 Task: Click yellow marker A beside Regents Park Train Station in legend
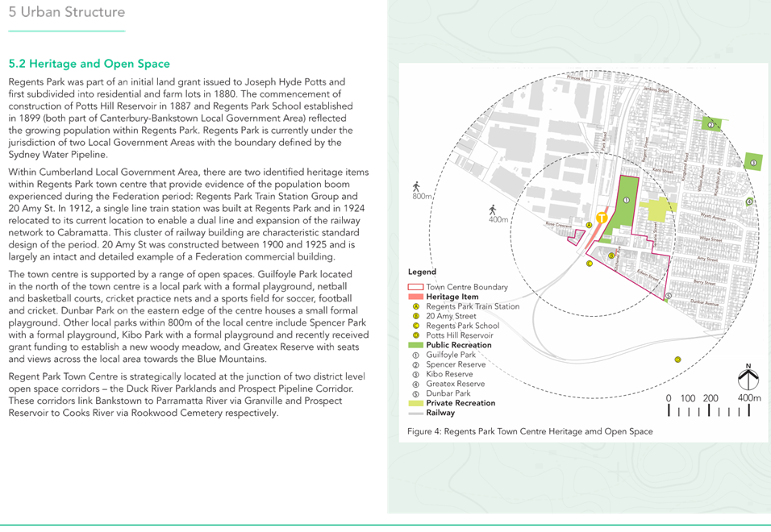point(416,306)
